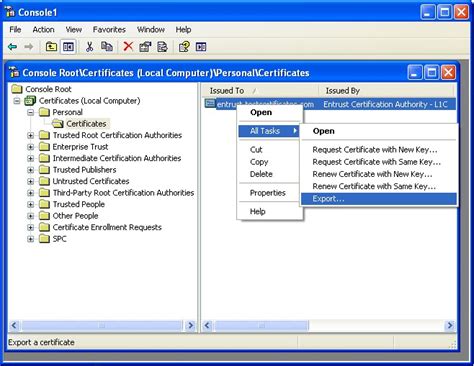The height and width of the screenshot is (366, 474).
Task: Choose Request Certificate with Same Key…
Action: point(379,162)
